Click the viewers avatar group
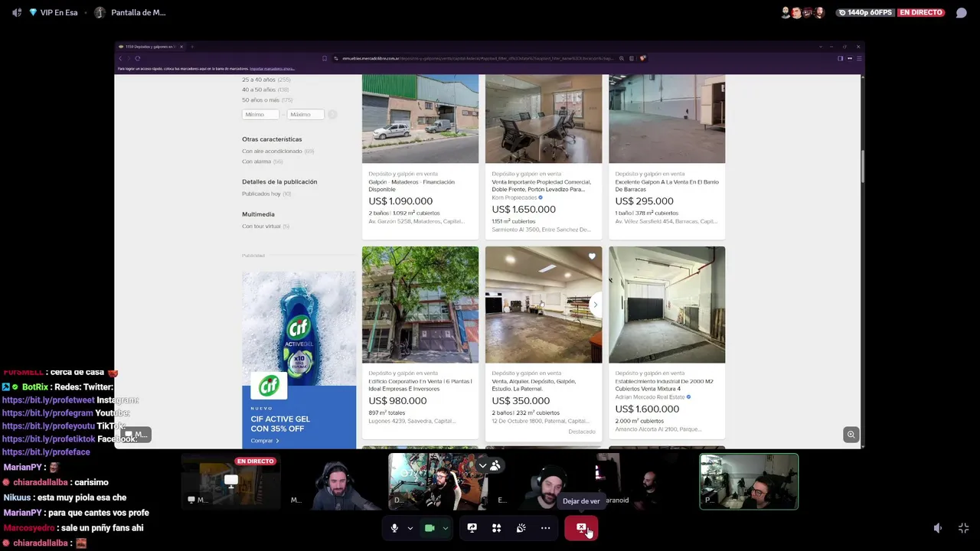This screenshot has height=551, width=980. coord(802,12)
